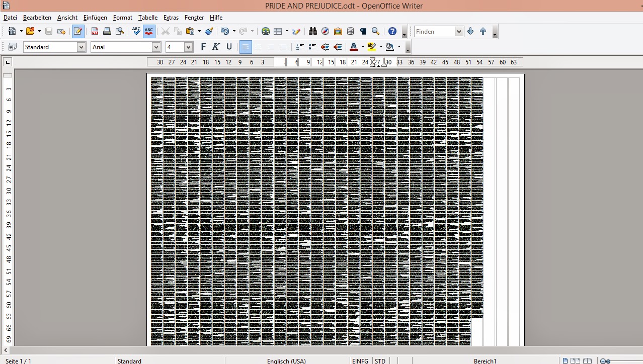Click the Finden search input field
The height and width of the screenshot is (364, 643).
pyautogui.click(x=435, y=31)
